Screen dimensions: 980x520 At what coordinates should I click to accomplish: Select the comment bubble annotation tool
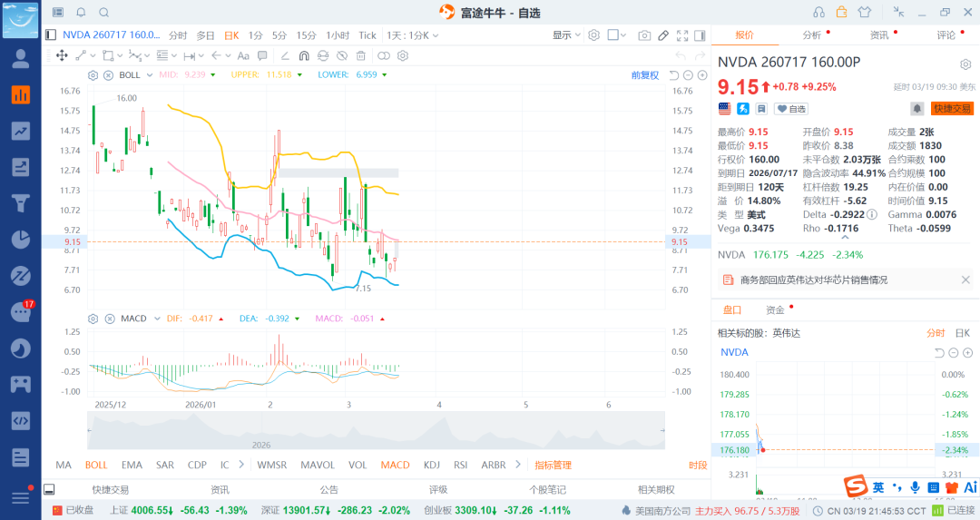262,55
